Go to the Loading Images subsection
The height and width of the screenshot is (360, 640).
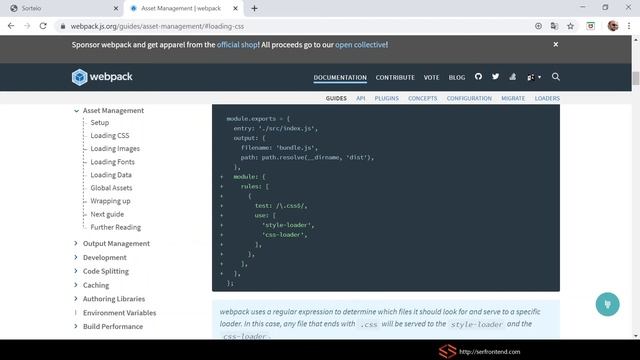point(115,149)
